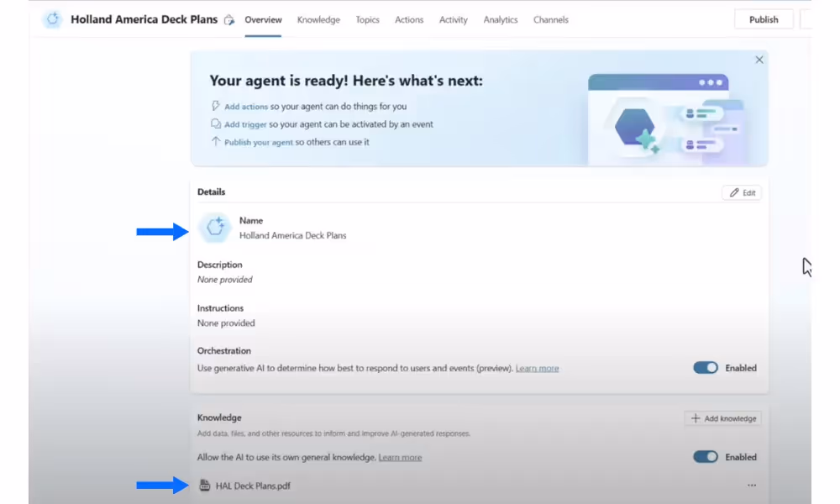Click Instructions None provided text
Screen dimensions: 840x504
[x=226, y=323]
